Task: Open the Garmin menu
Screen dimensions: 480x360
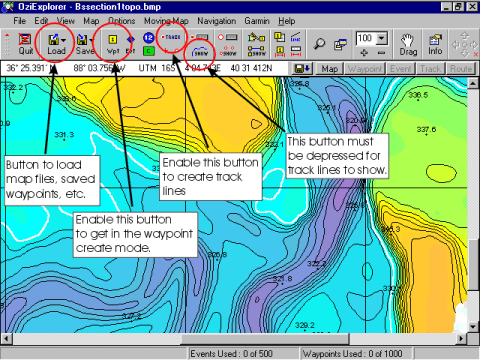Action: pyautogui.click(x=257, y=21)
